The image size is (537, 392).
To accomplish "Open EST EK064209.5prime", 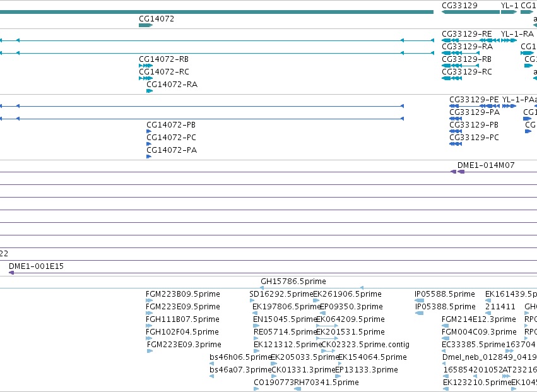I will click(350, 319).
